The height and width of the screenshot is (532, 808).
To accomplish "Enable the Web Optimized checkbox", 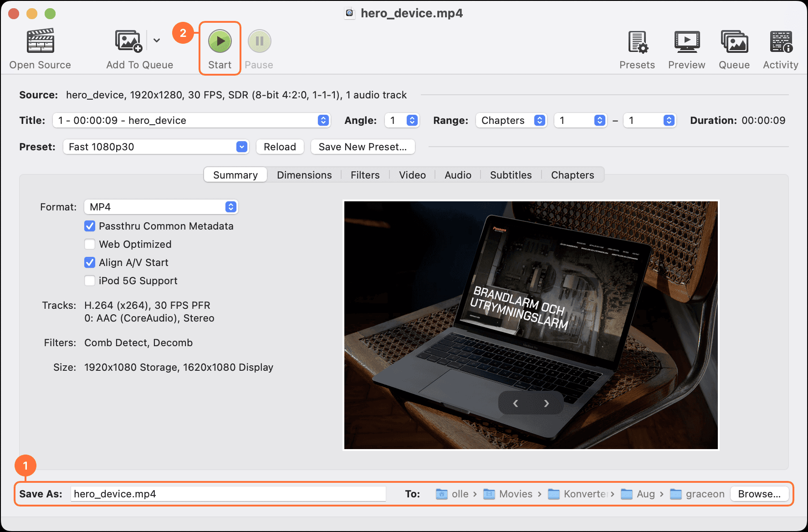I will 90,244.
